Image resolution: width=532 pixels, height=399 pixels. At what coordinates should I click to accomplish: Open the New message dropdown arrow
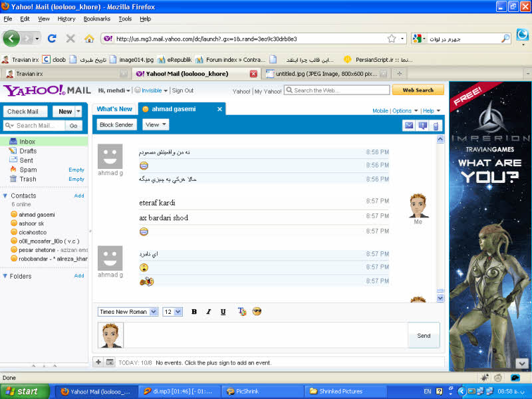78,111
